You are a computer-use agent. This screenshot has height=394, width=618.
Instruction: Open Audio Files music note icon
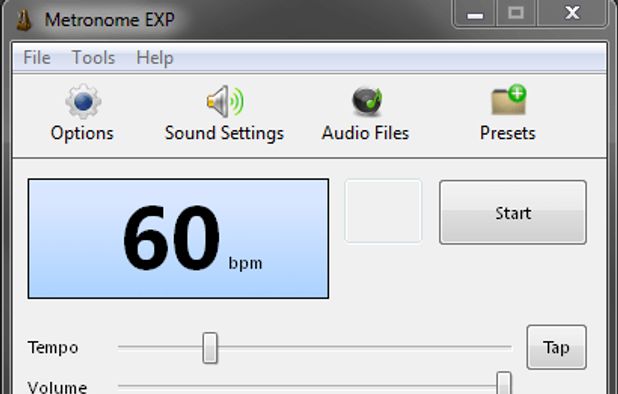coord(367,102)
